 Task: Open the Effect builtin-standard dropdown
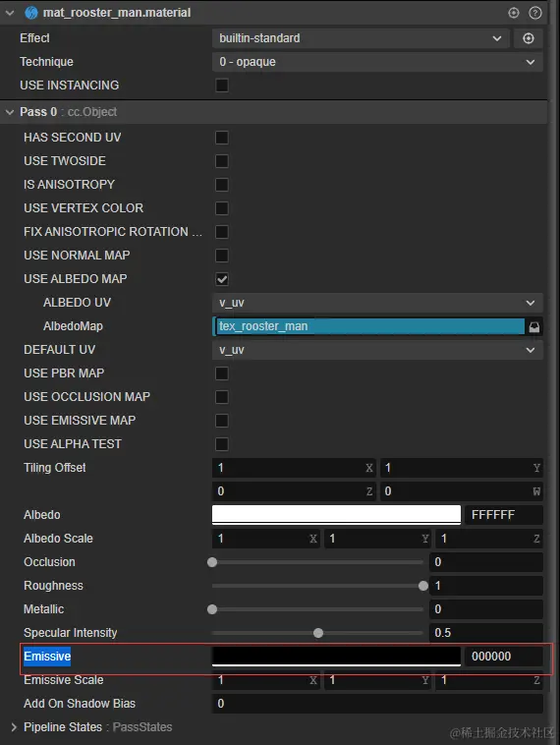point(361,38)
